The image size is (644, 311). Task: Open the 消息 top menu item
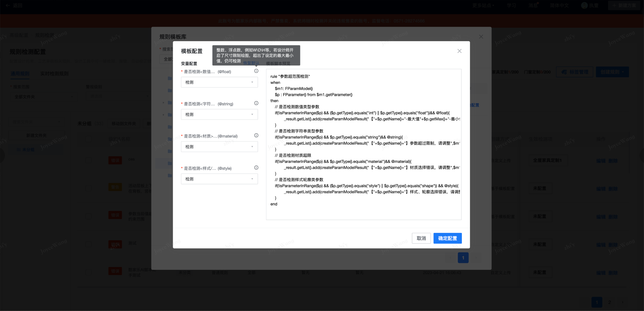click(533, 5)
